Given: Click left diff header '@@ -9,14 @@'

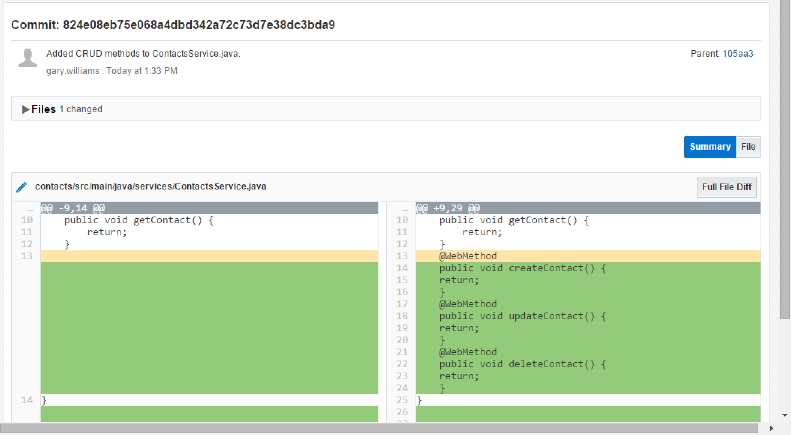Looking at the screenshot, I should (x=73, y=208).
